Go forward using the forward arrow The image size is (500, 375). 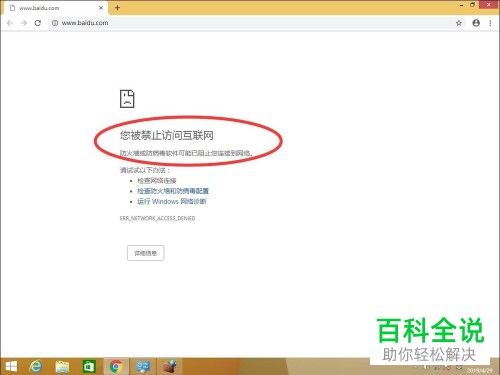pyautogui.click(x=24, y=23)
